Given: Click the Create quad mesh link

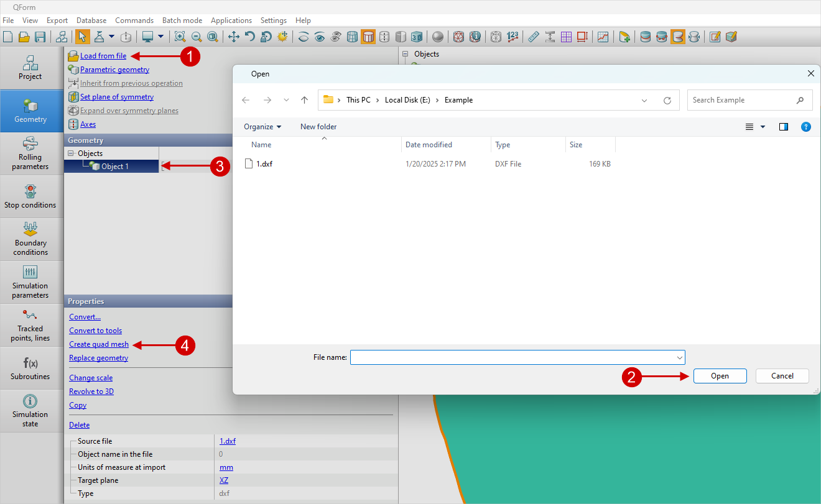Looking at the screenshot, I should [x=99, y=344].
